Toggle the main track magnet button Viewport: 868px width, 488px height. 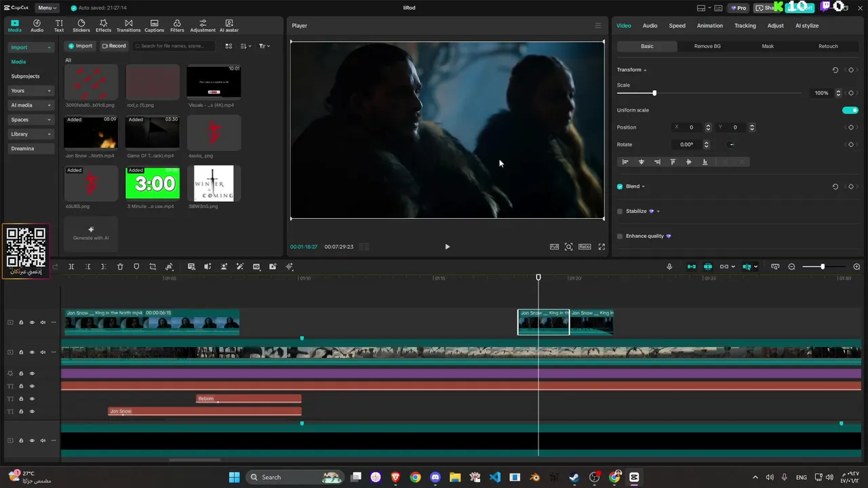tap(692, 266)
